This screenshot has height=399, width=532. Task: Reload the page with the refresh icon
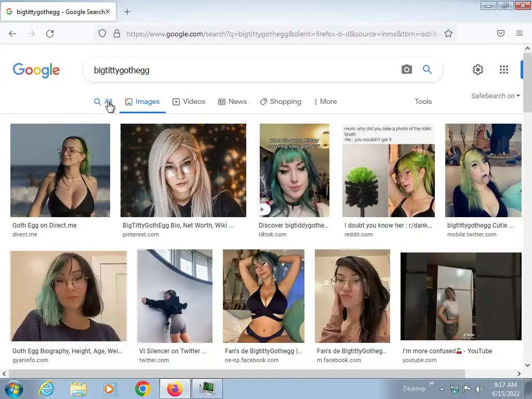[50, 34]
